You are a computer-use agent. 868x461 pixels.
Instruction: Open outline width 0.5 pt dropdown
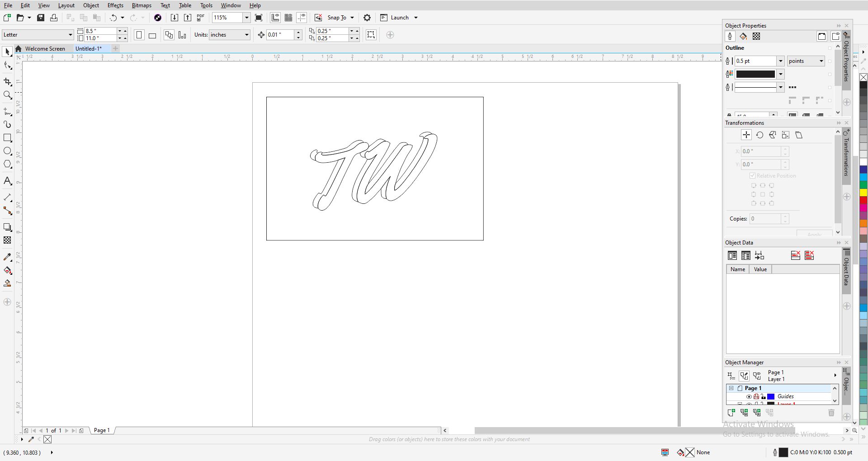[x=780, y=61]
